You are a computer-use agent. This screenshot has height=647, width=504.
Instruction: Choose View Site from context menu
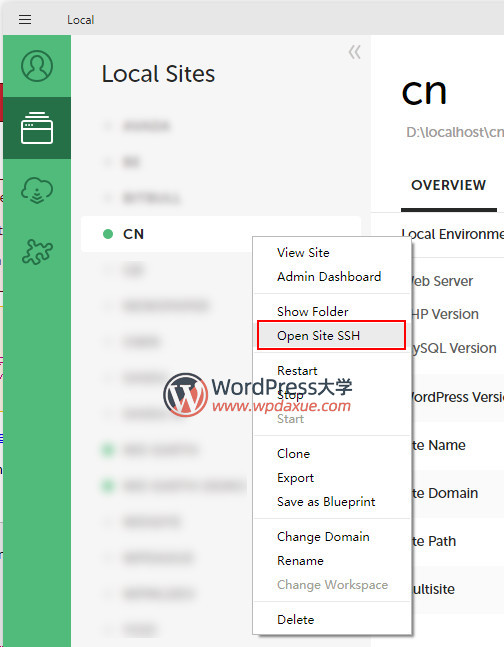pos(303,253)
